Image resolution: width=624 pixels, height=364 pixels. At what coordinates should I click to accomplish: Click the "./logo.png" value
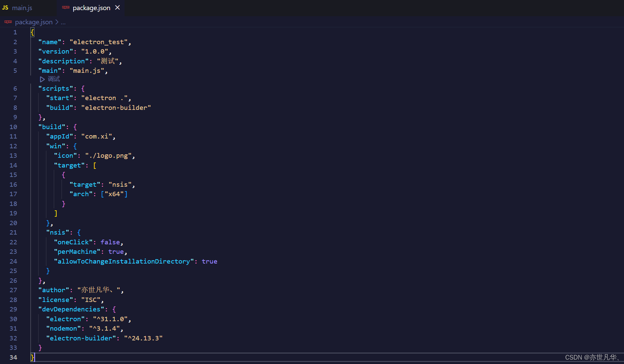coord(108,156)
